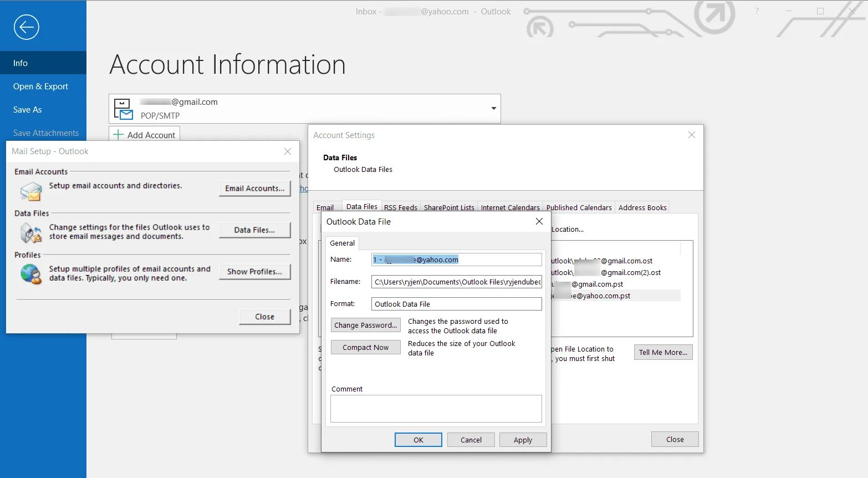Click the Filename path field
This screenshot has height=478, width=868.
click(457, 282)
